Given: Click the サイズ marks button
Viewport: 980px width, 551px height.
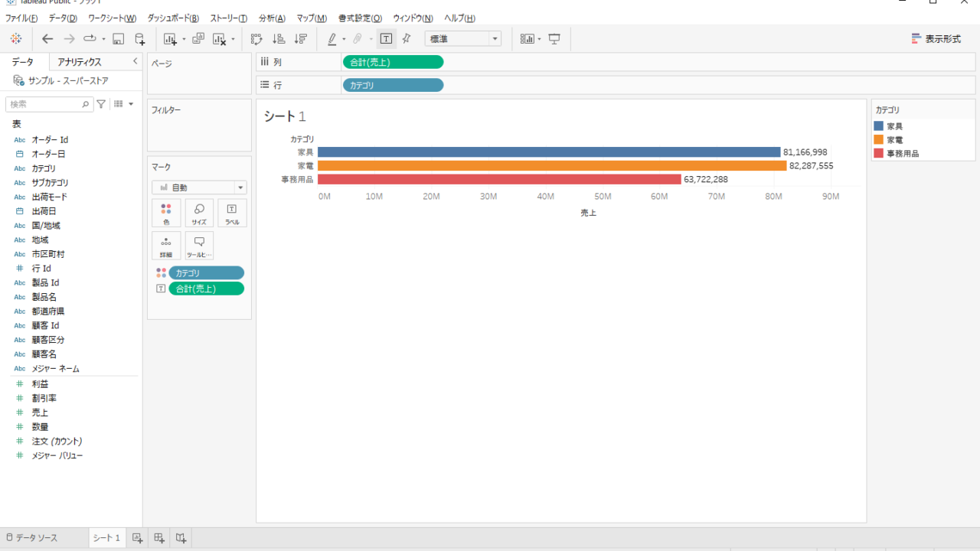Looking at the screenshot, I should pyautogui.click(x=199, y=214).
